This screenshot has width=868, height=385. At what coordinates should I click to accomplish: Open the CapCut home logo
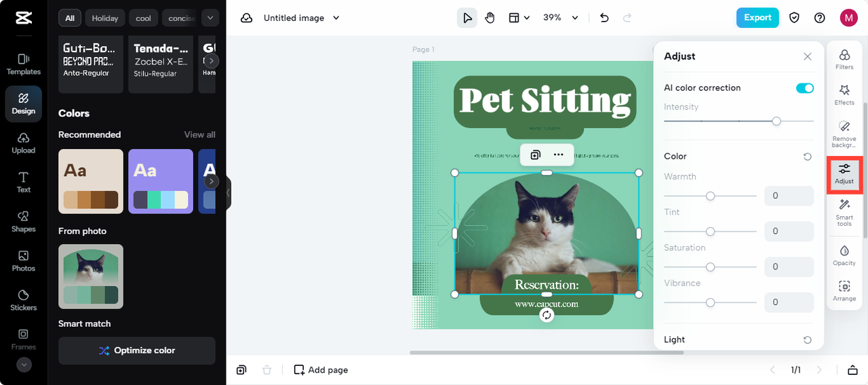coord(24,18)
